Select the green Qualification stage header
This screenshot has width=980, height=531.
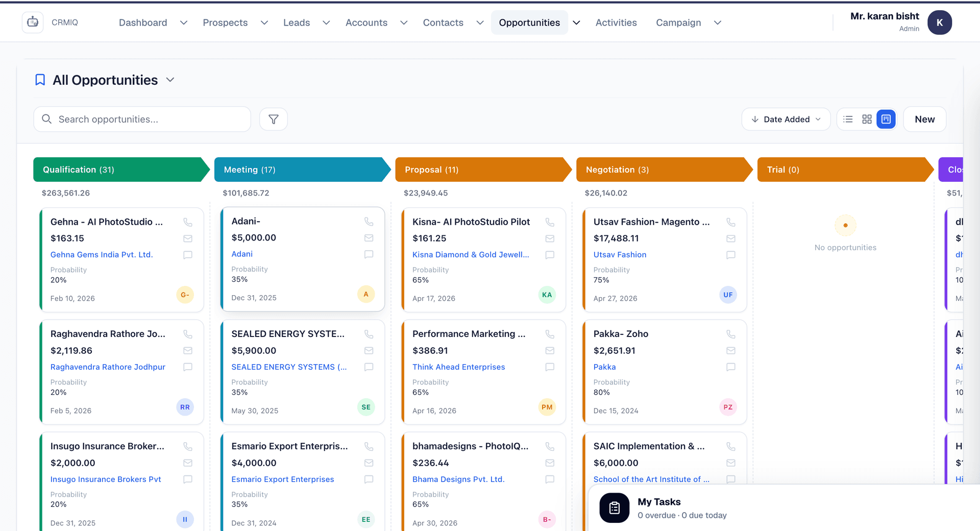tap(121, 170)
